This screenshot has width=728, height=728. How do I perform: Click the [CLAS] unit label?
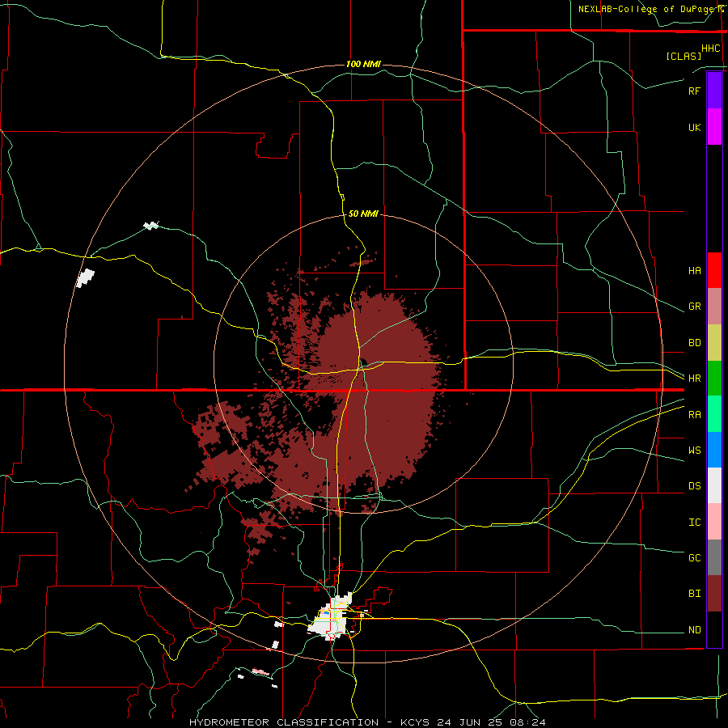pyautogui.click(x=683, y=57)
